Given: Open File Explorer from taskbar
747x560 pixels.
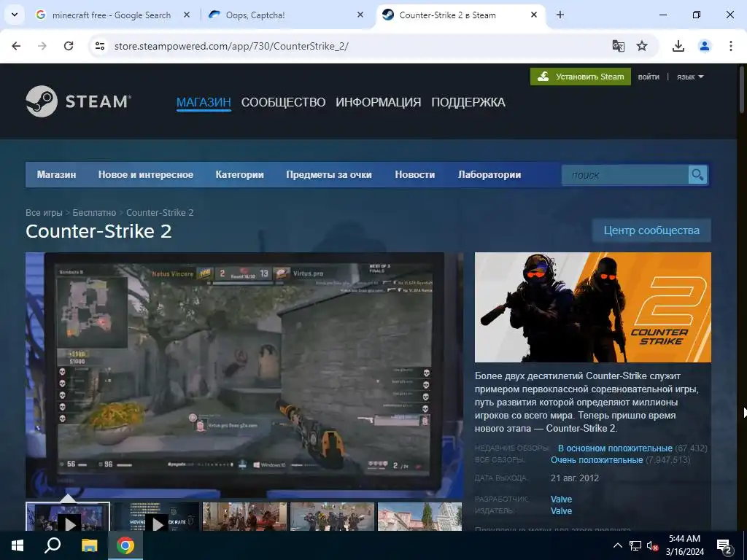Looking at the screenshot, I should (x=89, y=545).
